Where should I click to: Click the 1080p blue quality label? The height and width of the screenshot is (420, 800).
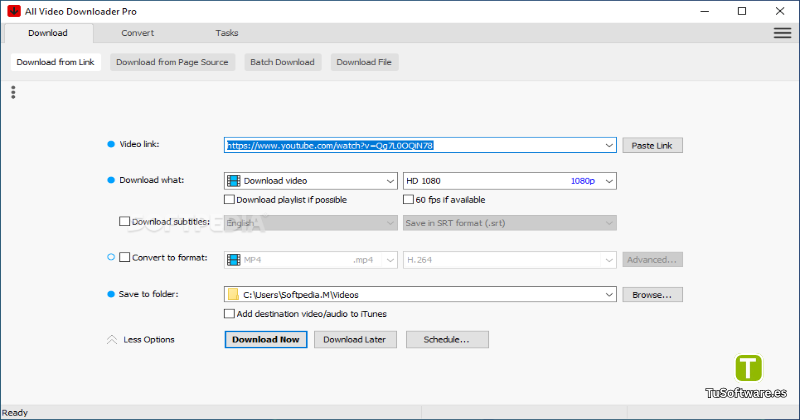point(583,181)
